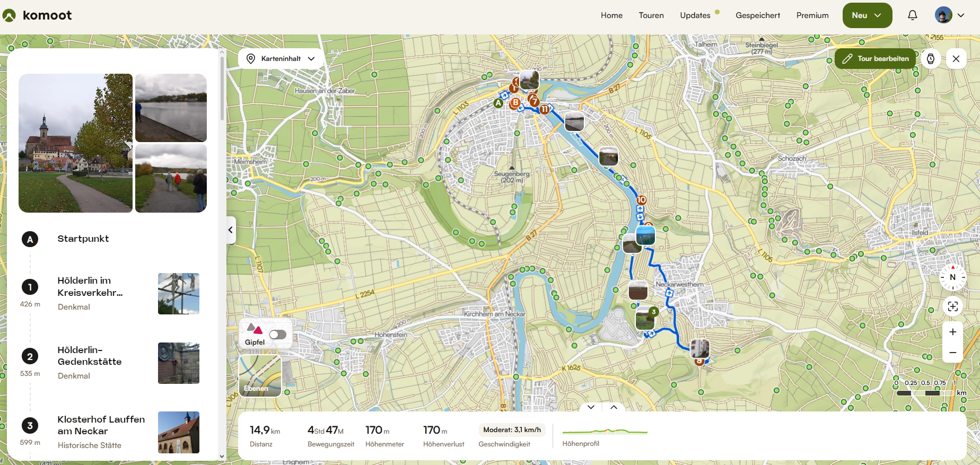Switch map layer via Ebenen thumbnail
Image resolution: width=980 pixels, height=465 pixels.
click(x=260, y=375)
